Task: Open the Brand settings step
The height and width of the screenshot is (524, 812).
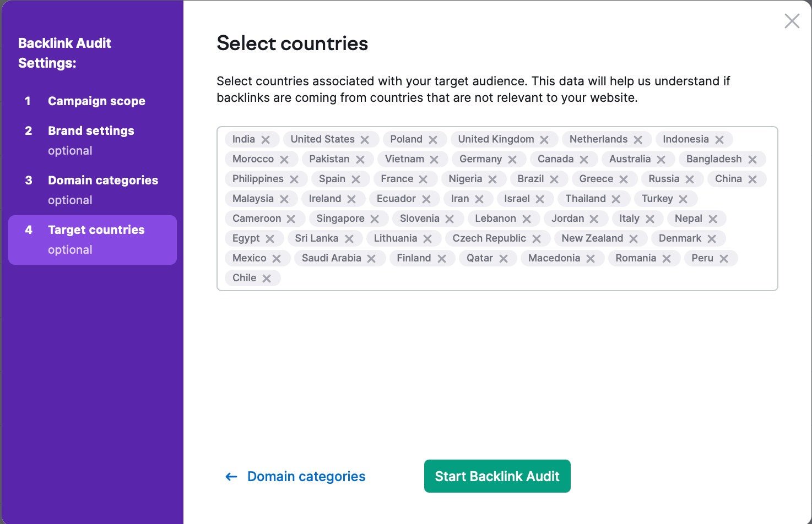Action: click(91, 131)
